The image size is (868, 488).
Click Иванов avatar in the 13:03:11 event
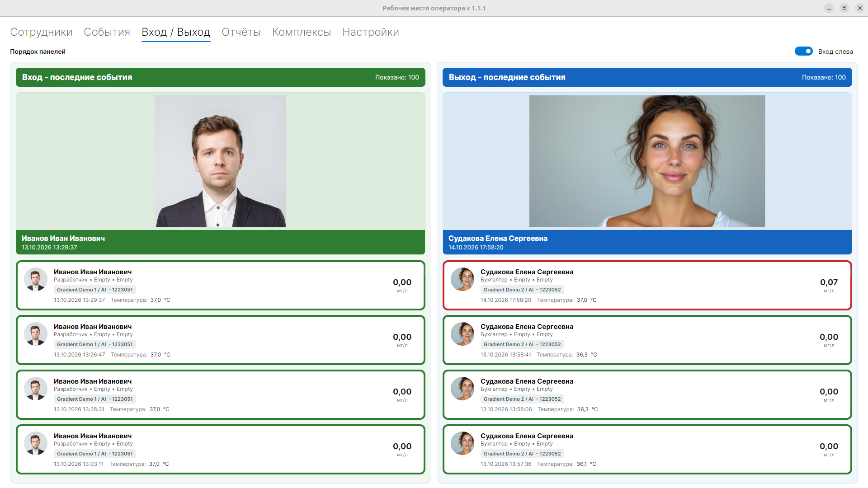[x=36, y=443]
